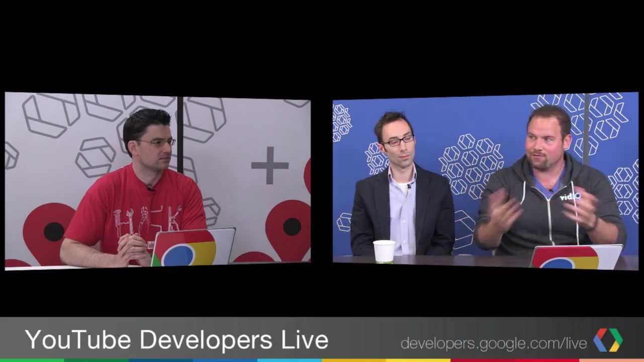Select the right video feed with two guests
Screen dimensions: 644x362
pos(486,181)
